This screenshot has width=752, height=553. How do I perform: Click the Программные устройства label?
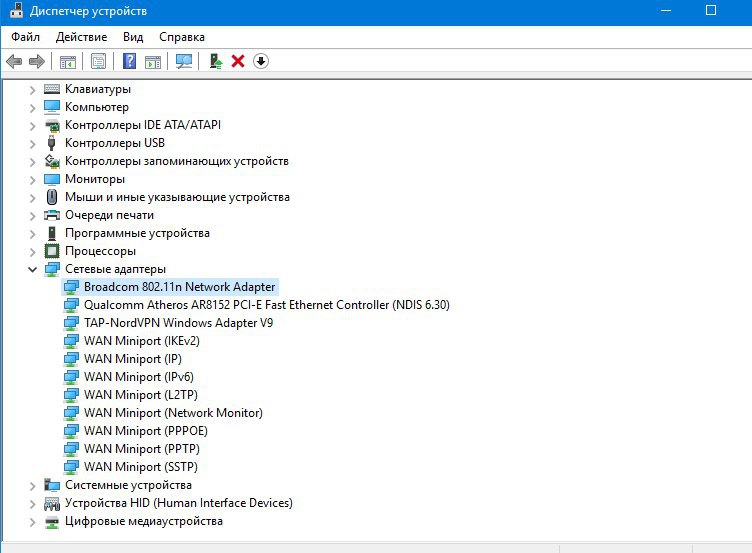[x=137, y=233]
